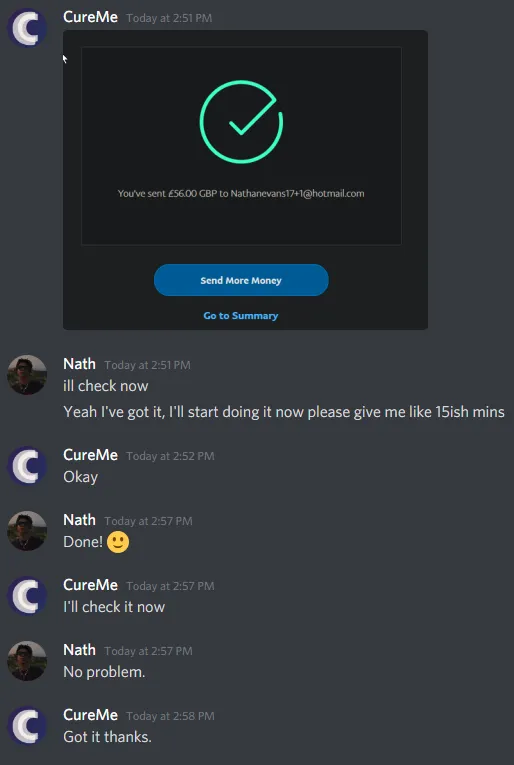This screenshot has width=514, height=765.
Task: Open Nath's avatar beside 'ill check now'
Action: [27, 375]
